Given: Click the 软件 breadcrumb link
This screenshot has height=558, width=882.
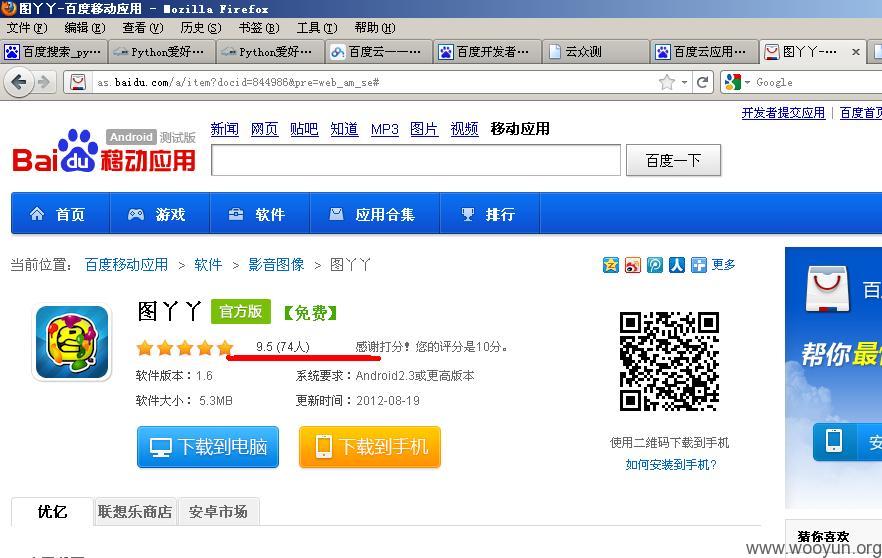Looking at the screenshot, I should (x=208, y=264).
